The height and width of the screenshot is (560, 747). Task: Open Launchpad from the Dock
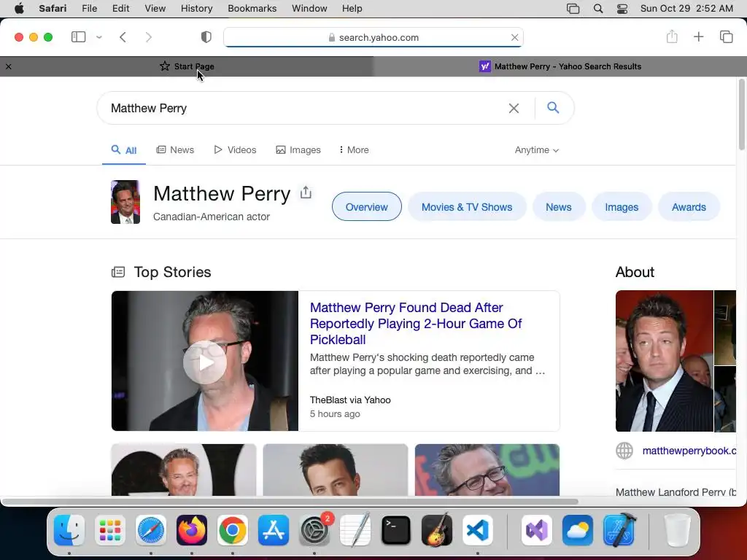point(110,530)
